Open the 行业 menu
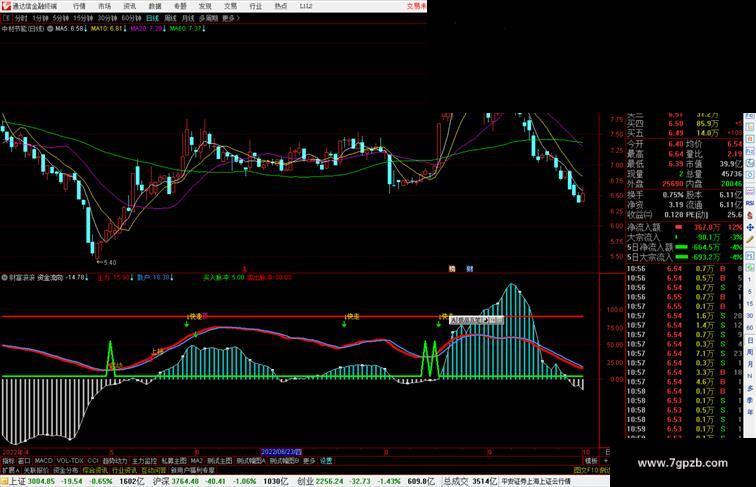Viewport: 756px width, 487px height. [x=256, y=6]
